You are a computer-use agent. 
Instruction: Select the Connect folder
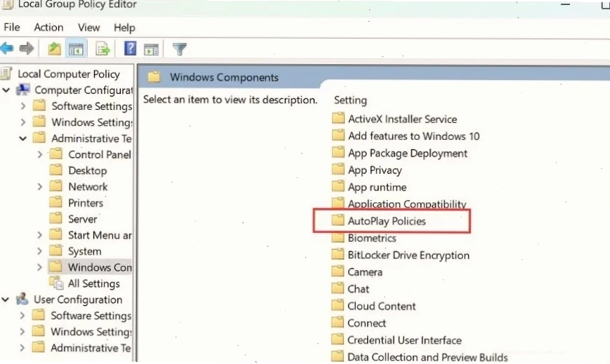(x=367, y=323)
